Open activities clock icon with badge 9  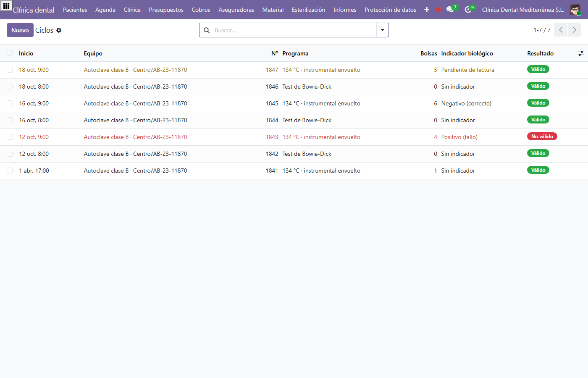coord(469,9)
